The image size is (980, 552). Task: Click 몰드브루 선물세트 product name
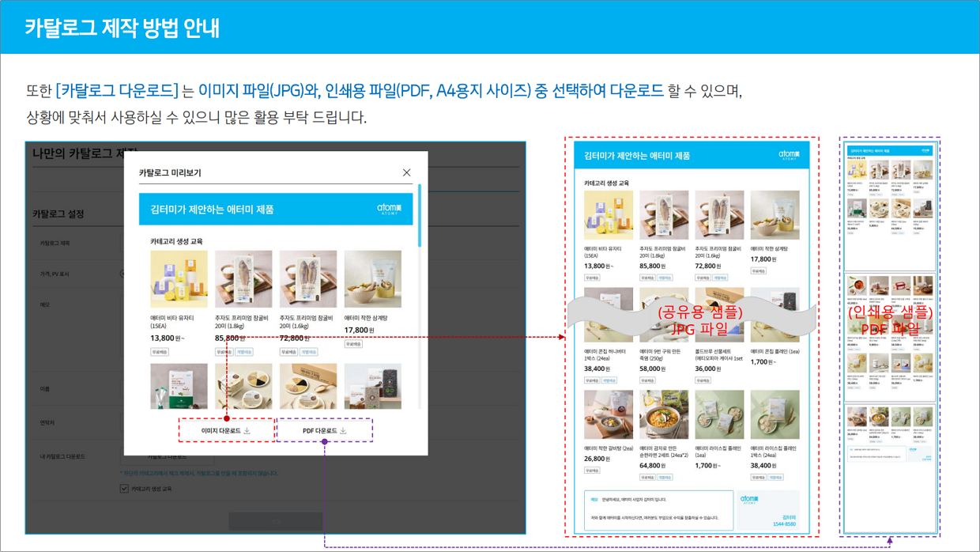[718, 355]
